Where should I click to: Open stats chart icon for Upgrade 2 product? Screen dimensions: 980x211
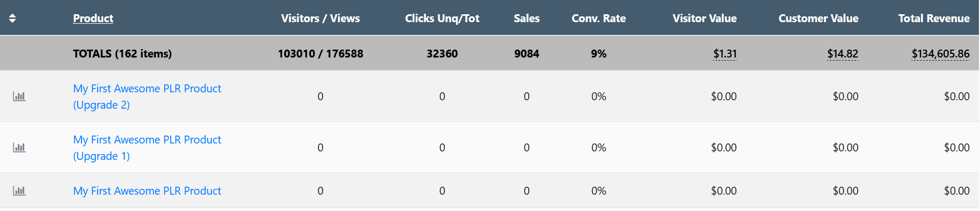tap(20, 97)
